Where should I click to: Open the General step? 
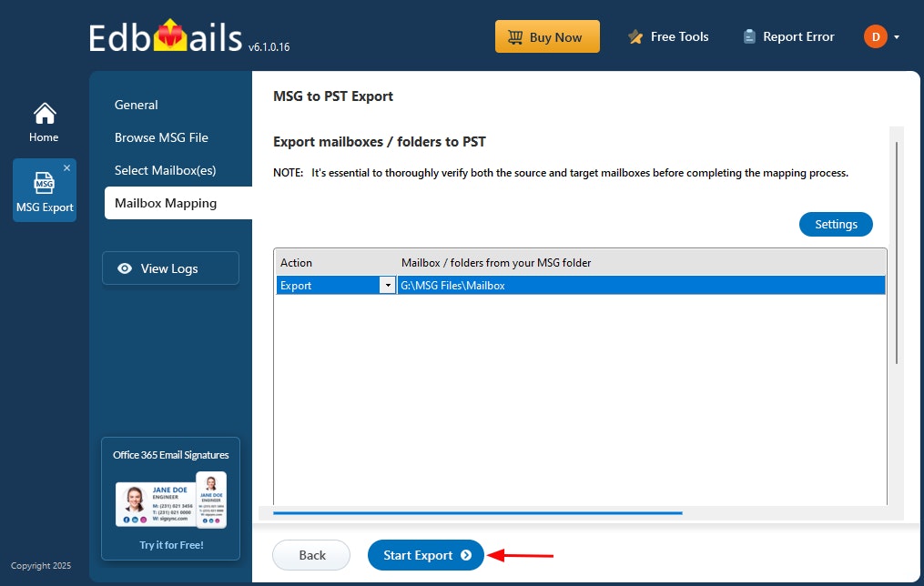pos(137,105)
